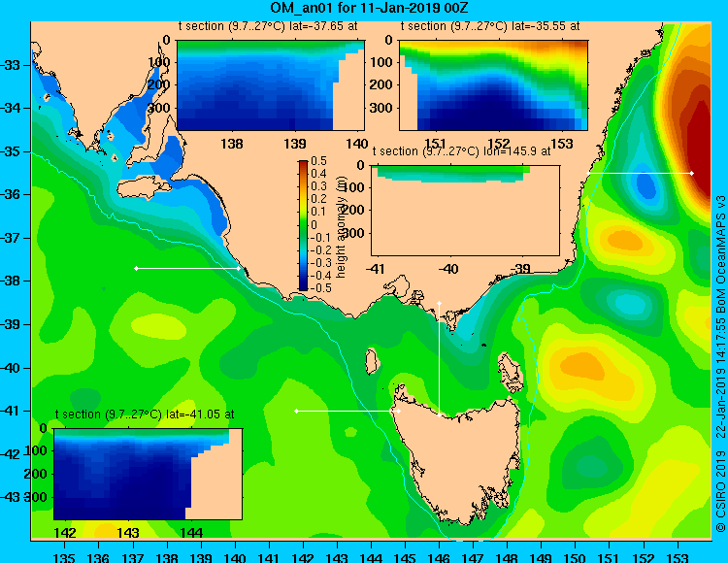This screenshot has width=728, height=563.
Task: Click the -40 axis label in the lon=145.9 inset
Action: [447, 269]
